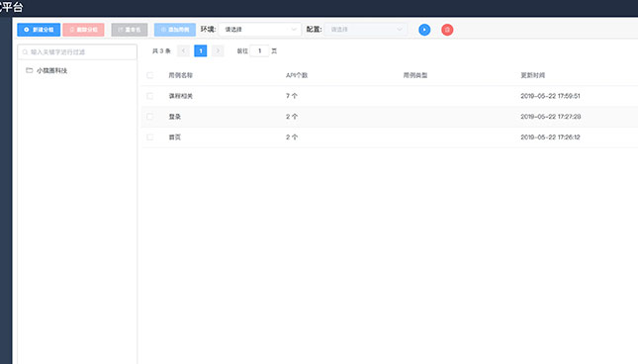Check the box for the 课程相关 row
The image size is (638, 364).
point(149,96)
